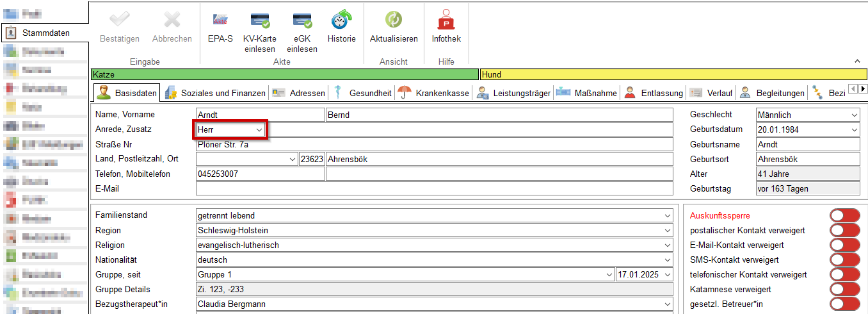Click eGK einlesen card icon
Viewport: 868px width, 314px height.
tap(301, 21)
